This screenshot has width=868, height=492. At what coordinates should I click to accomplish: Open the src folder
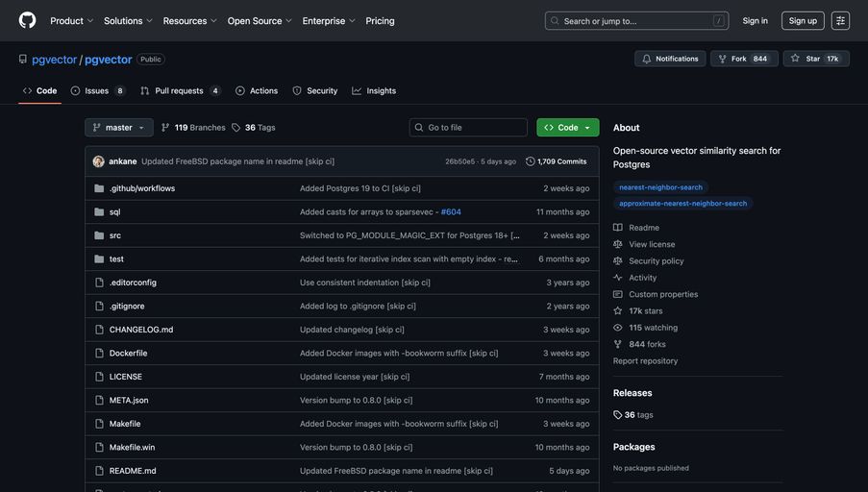[x=115, y=235]
